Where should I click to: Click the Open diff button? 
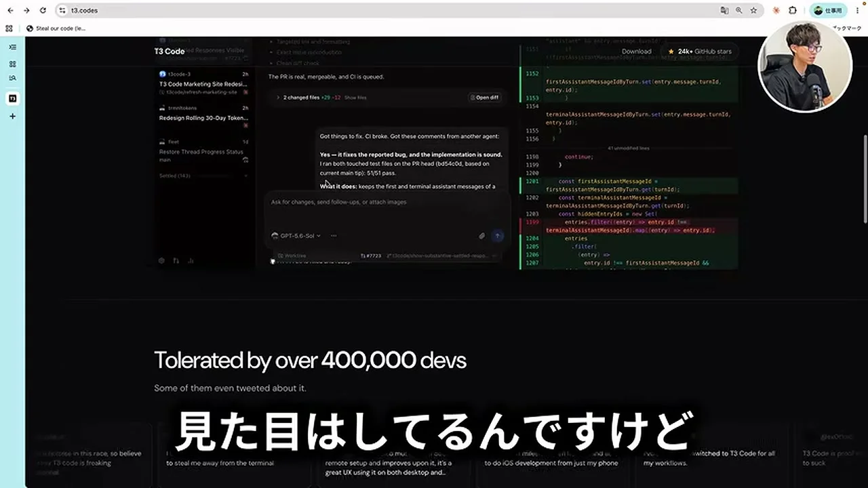pos(485,98)
